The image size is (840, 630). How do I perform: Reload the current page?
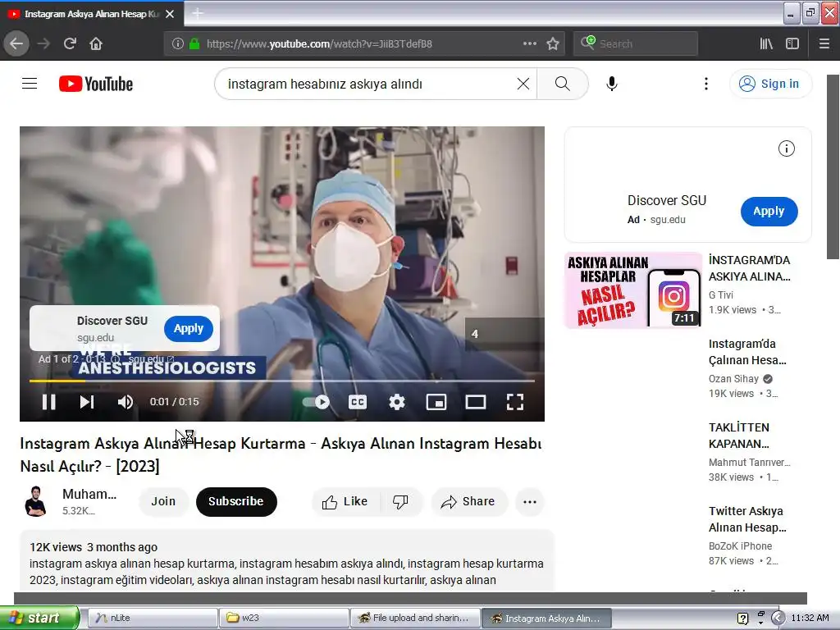(70, 43)
